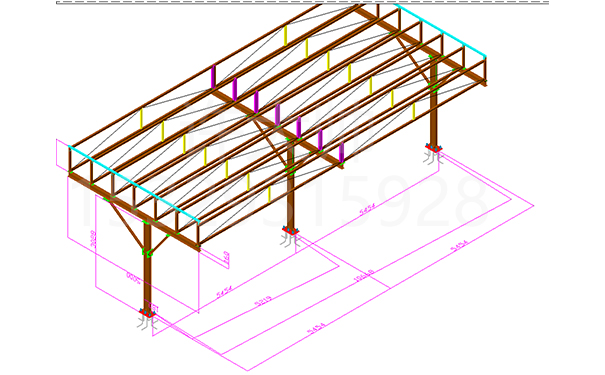Select the vertical height dimension text beside the front column
605x375 pixels.
coord(93,239)
